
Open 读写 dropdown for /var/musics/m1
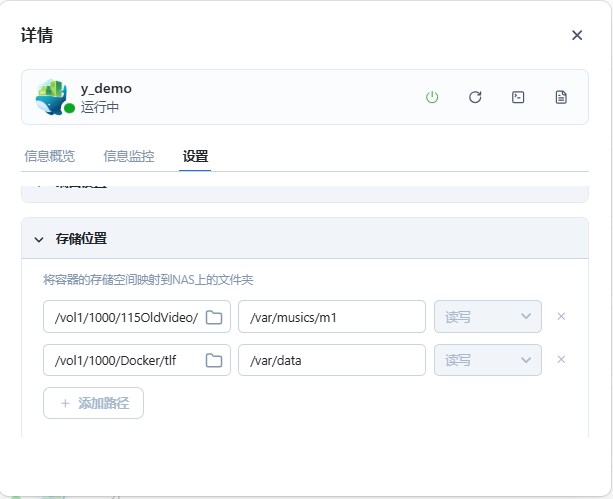(488, 317)
